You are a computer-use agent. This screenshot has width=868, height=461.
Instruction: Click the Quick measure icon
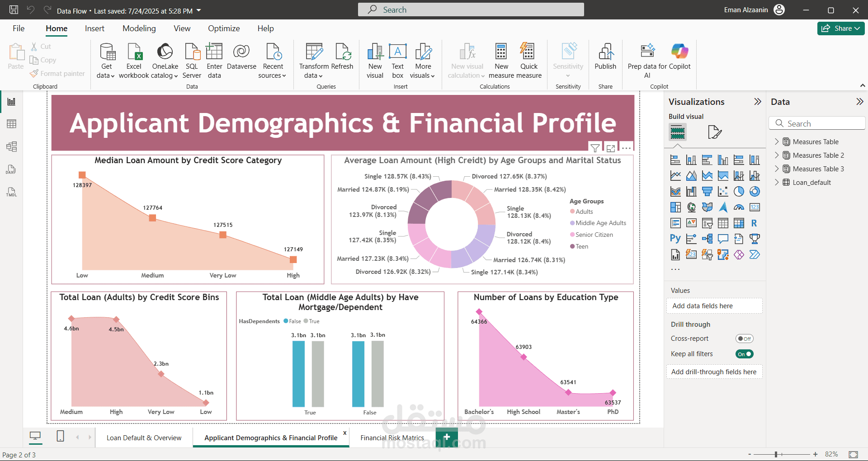[x=528, y=52]
